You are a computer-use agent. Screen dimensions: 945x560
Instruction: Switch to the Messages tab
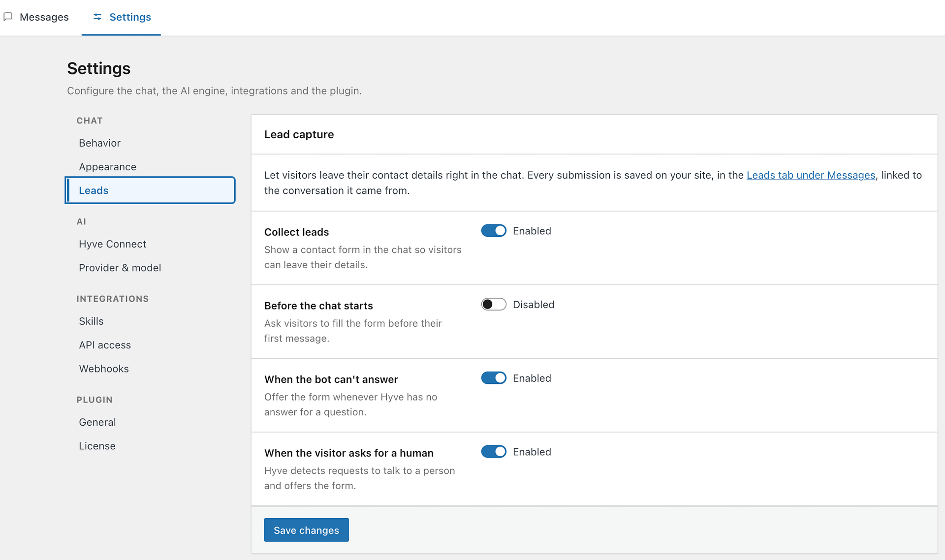(36, 17)
